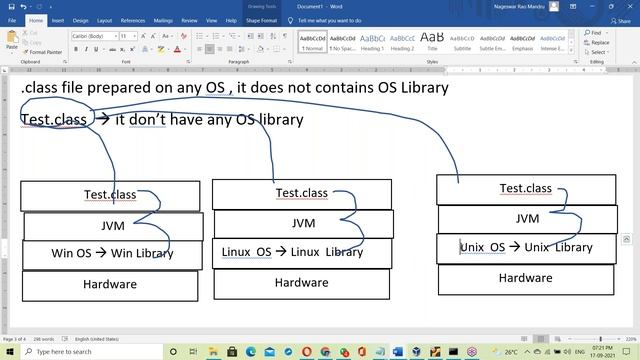Apply superscript formatting
This screenshot has width=640, height=360.
(x=132, y=49)
